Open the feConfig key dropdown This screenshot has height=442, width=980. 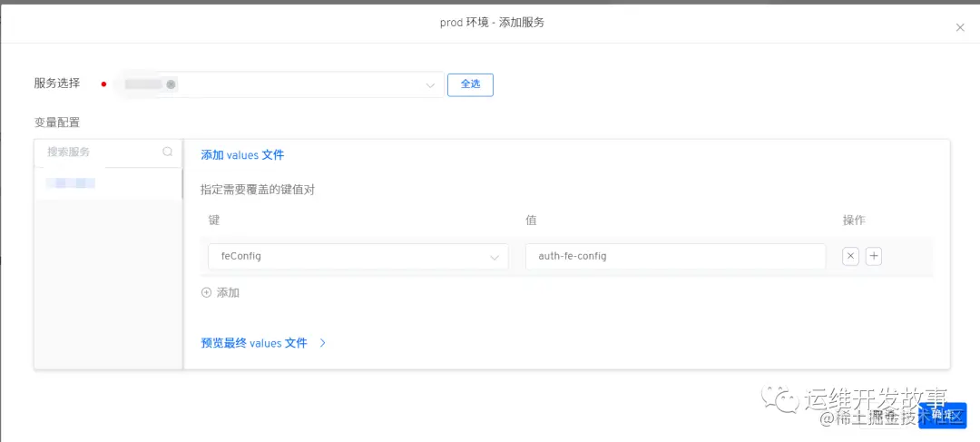(358, 256)
